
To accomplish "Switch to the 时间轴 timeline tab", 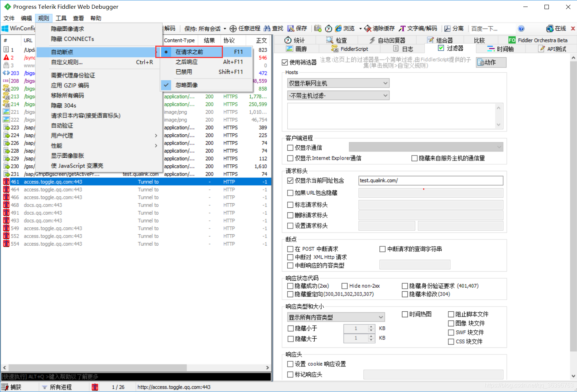I will [501, 49].
